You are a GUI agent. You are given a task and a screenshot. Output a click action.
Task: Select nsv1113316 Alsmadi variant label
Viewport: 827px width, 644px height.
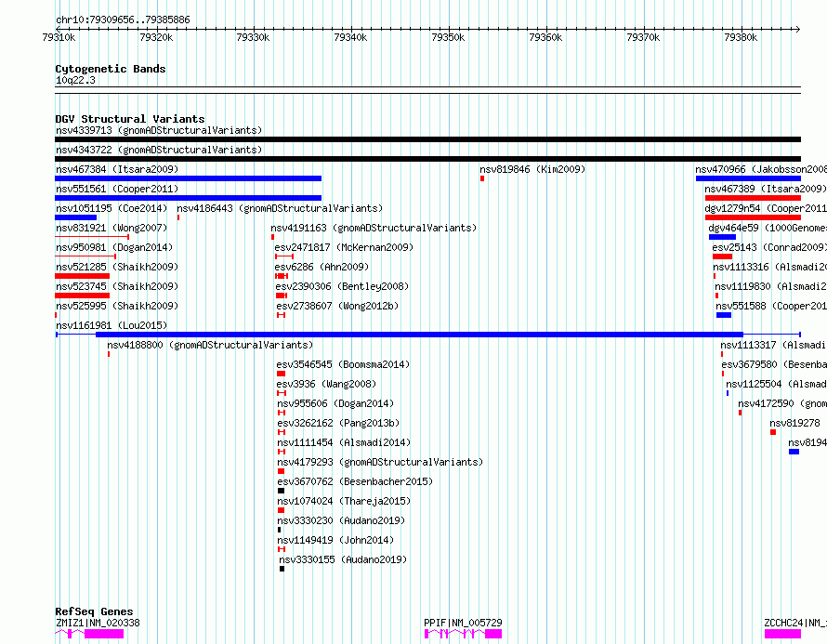click(769, 267)
